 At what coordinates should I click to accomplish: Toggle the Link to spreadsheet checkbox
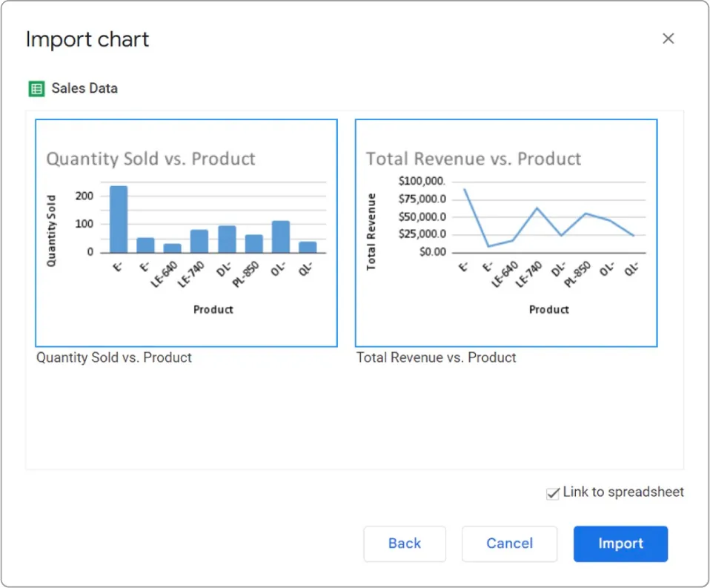click(553, 492)
